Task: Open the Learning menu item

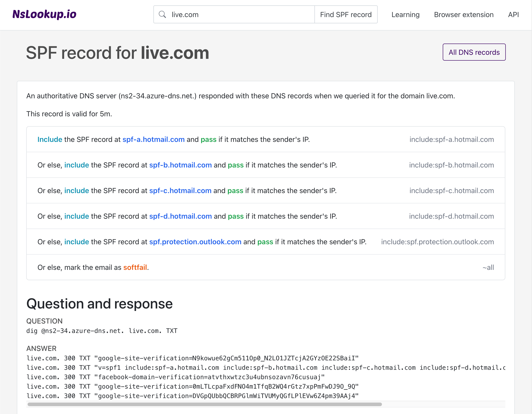Action: (x=405, y=15)
